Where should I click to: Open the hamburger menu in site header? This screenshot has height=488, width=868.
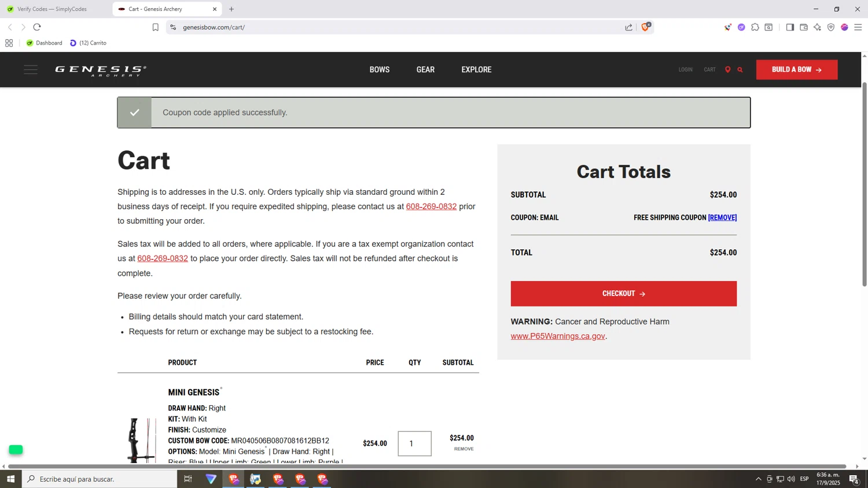coord(31,69)
